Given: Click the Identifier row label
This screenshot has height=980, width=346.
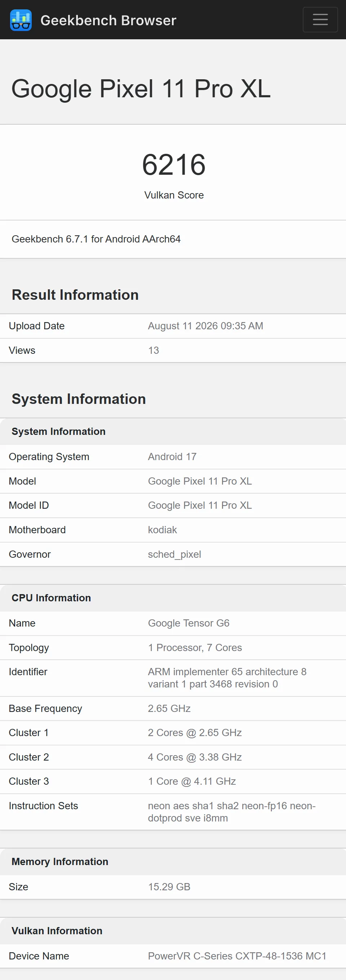Looking at the screenshot, I should [x=28, y=672].
